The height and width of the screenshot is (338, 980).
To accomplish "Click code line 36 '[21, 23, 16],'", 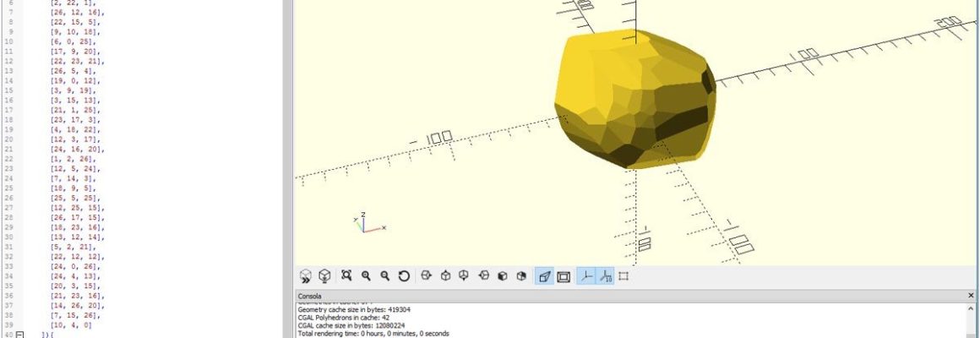I will coord(77,296).
